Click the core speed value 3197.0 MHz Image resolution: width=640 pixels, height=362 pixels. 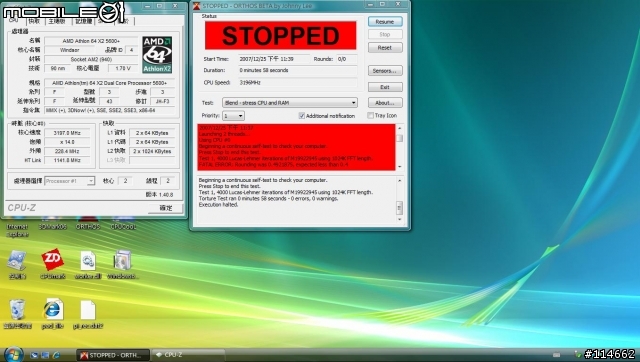pyautogui.click(x=67, y=133)
